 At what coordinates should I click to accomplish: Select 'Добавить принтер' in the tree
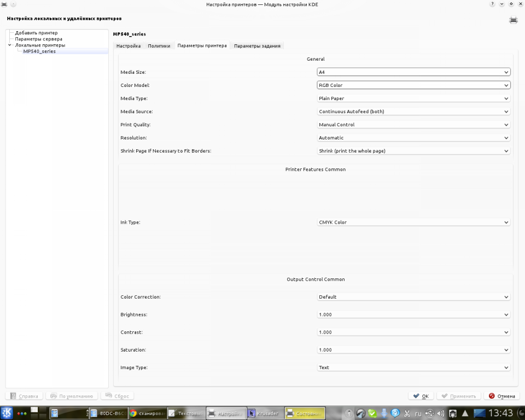36,33
